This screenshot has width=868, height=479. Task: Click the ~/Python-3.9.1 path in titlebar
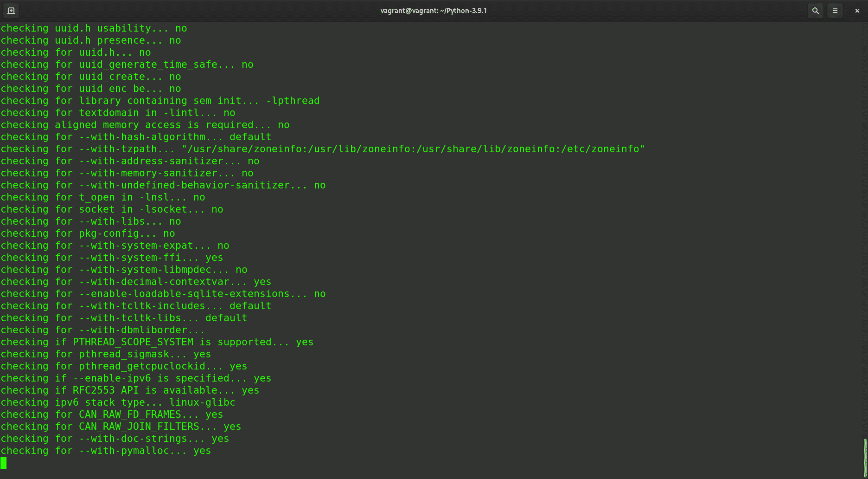[x=463, y=10]
